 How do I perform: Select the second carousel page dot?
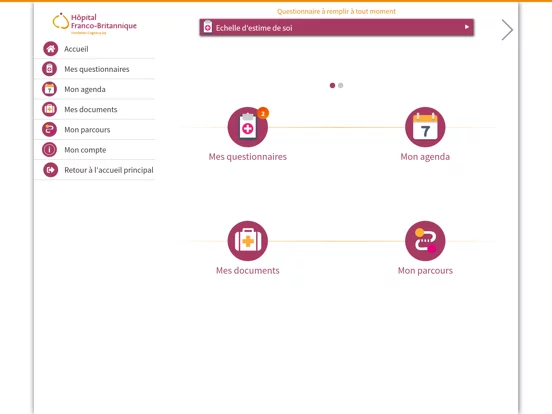coord(340,86)
